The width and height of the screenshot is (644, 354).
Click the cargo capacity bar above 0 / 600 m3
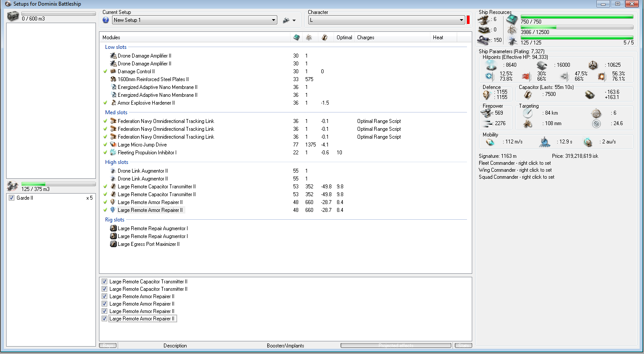coord(58,14)
